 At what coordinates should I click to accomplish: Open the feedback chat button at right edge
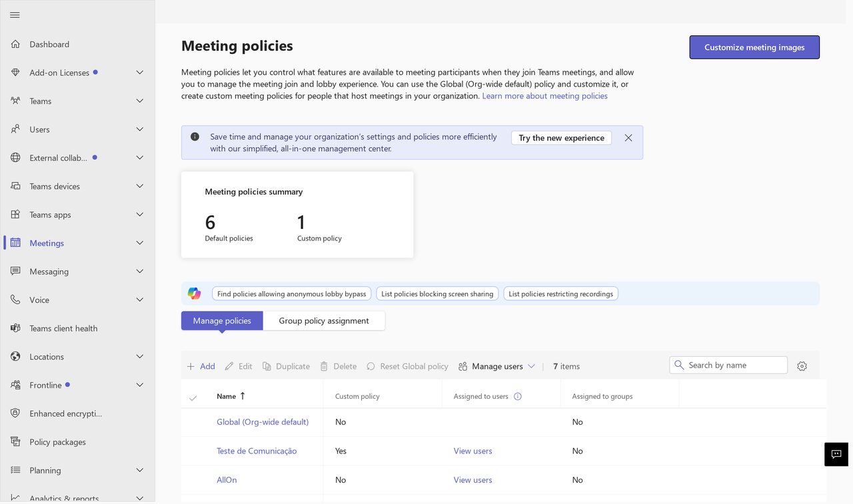[836, 454]
